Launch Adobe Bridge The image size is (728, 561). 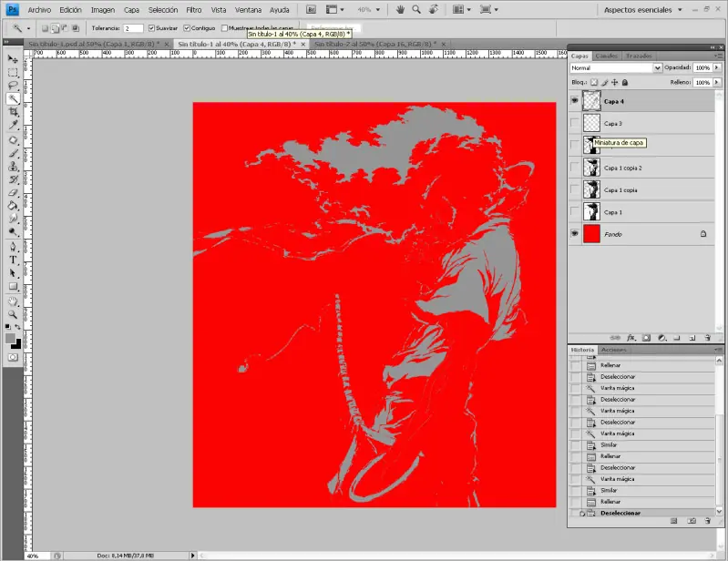point(311,9)
